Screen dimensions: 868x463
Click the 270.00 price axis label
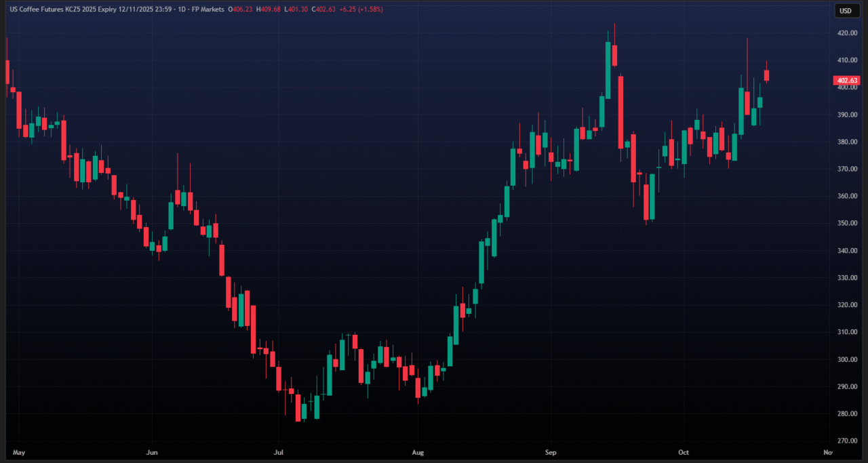point(845,441)
